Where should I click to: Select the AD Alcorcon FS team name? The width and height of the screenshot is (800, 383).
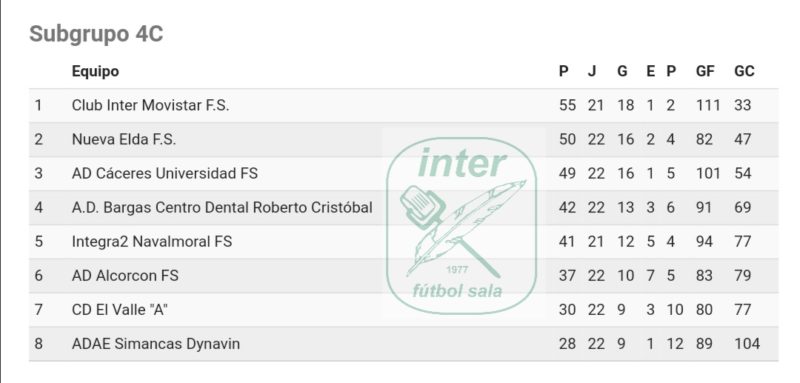pyautogui.click(x=125, y=275)
